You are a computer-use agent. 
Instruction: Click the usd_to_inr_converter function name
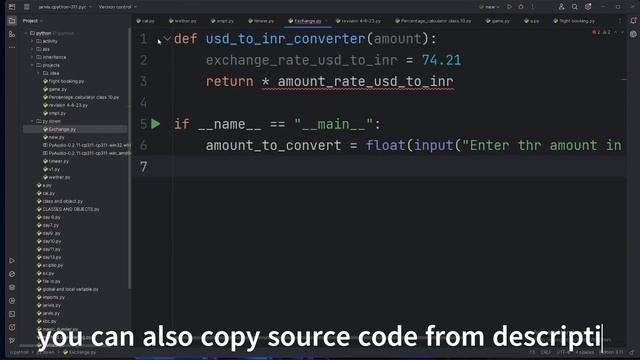coord(285,39)
